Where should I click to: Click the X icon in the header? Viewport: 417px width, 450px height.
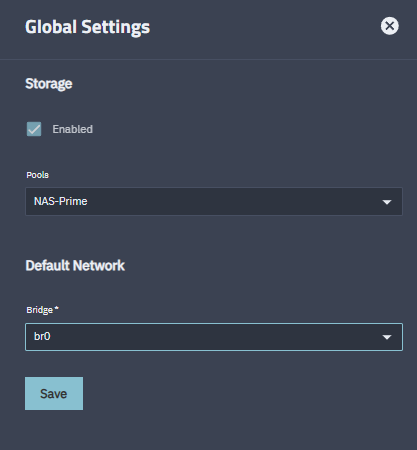click(x=389, y=26)
